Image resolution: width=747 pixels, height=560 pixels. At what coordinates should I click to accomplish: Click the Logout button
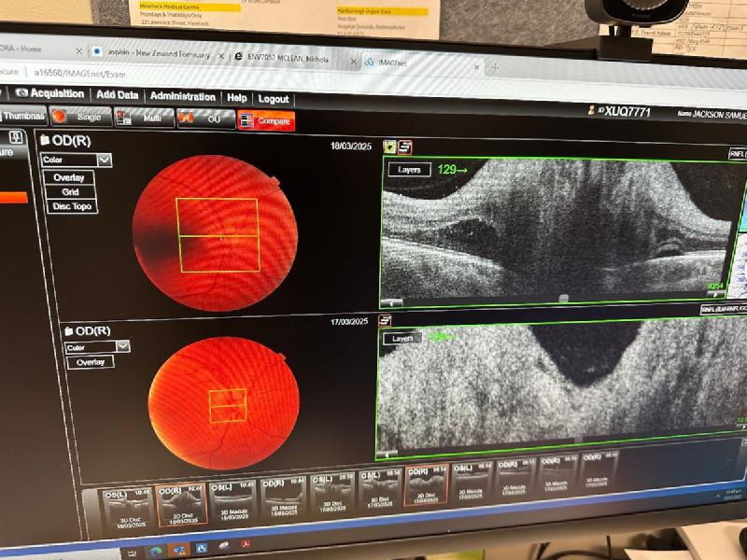tap(274, 99)
